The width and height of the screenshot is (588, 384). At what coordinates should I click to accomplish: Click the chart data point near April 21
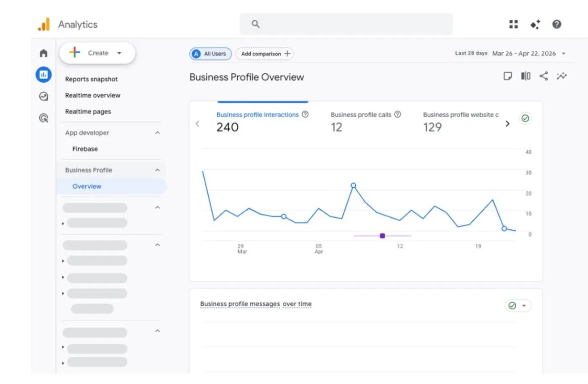pos(504,229)
